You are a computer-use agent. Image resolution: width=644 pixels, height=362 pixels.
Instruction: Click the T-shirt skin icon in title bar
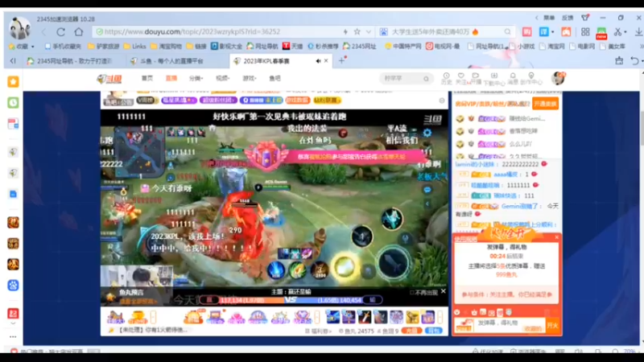click(585, 18)
